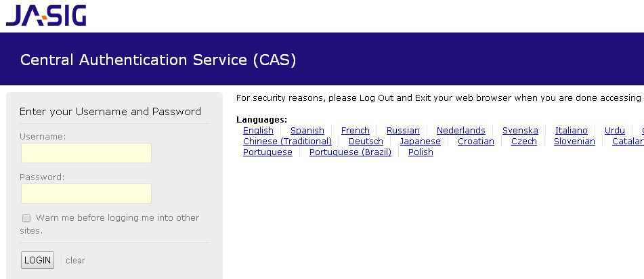Choose Deutsch language link
The height and width of the screenshot is (279, 644).
coord(366,142)
